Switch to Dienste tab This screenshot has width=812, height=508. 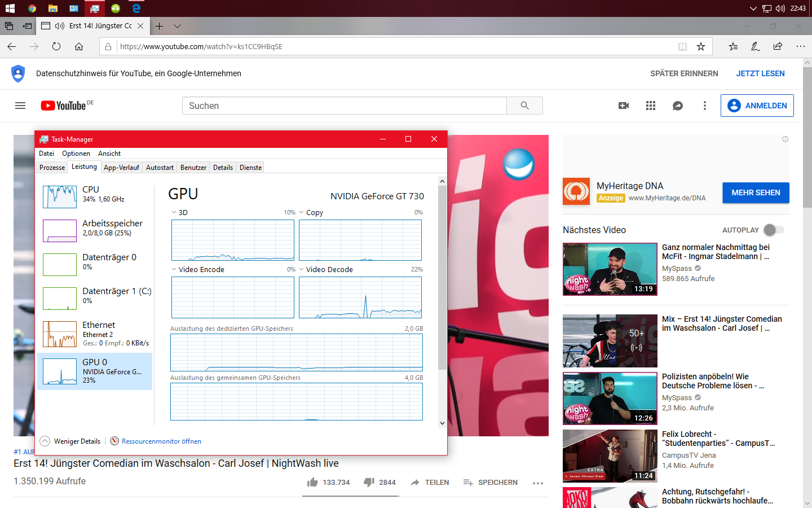tap(250, 168)
